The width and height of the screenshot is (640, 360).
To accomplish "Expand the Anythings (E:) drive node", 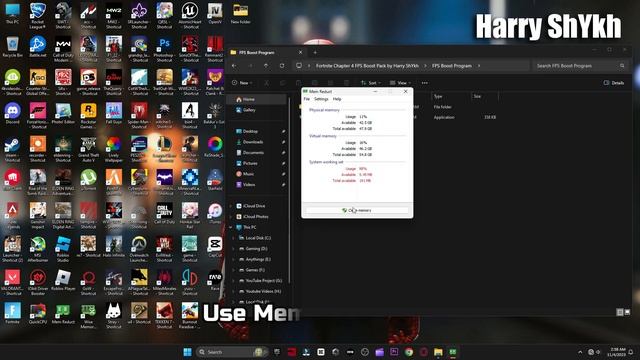I will 234,259.
